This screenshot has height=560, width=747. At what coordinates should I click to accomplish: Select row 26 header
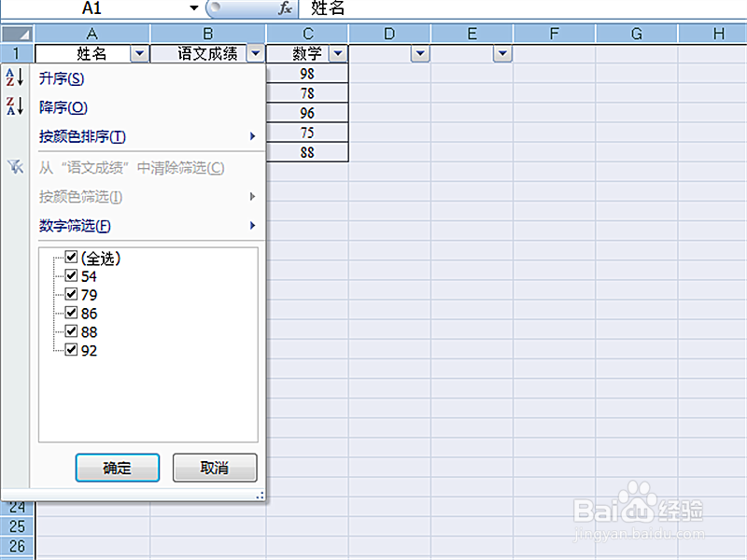[17, 546]
